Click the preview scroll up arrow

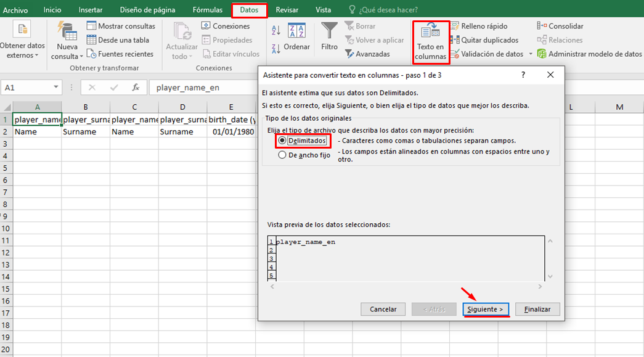coord(550,241)
